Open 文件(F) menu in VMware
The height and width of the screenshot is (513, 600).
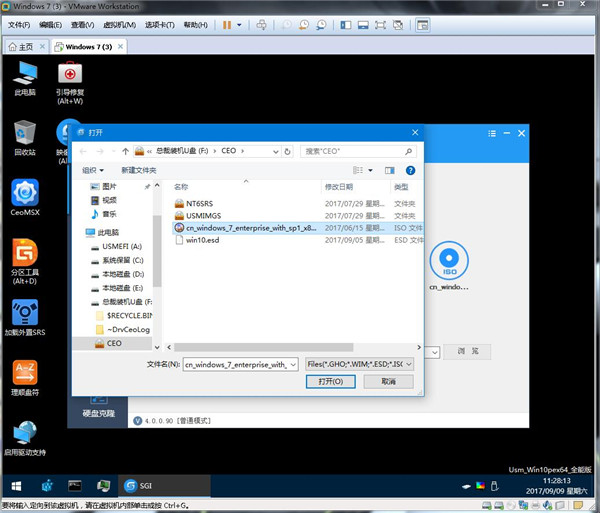[19, 25]
